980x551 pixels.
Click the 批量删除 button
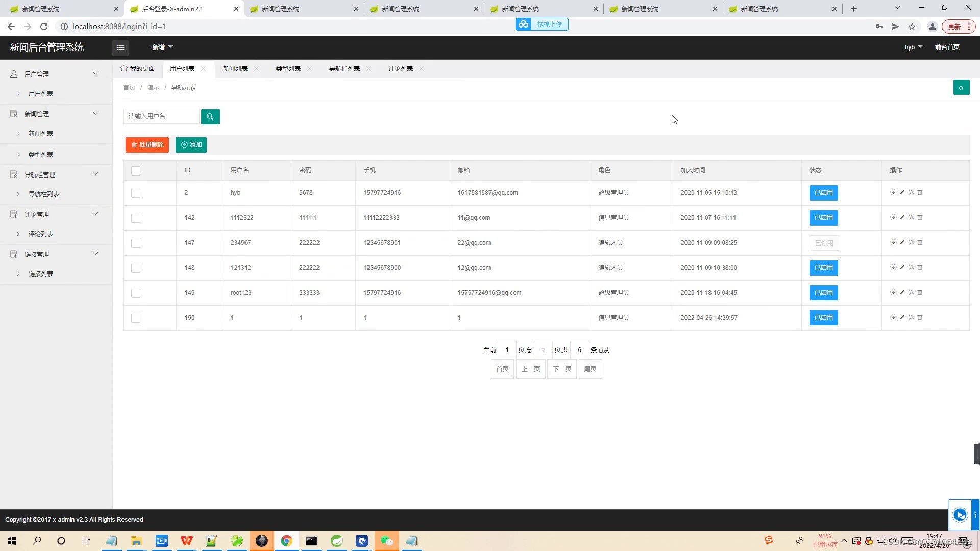[147, 145]
